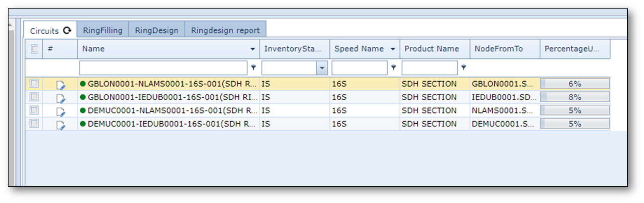Click the refresh icon beside Circuits tab
This screenshot has width=644, height=203.
(67, 30)
